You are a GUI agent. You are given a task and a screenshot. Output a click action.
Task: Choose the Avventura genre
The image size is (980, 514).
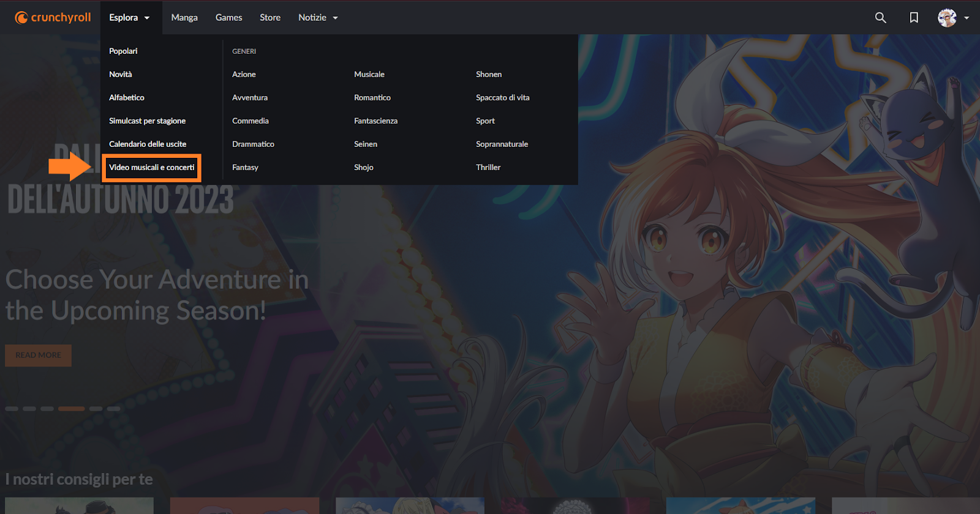[250, 97]
